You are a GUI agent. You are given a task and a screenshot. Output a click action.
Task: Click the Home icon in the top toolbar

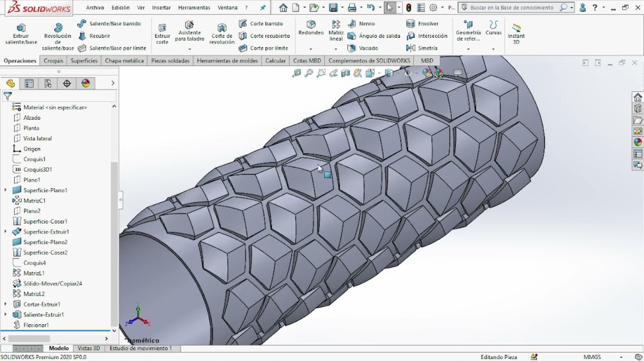click(x=283, y=8)
